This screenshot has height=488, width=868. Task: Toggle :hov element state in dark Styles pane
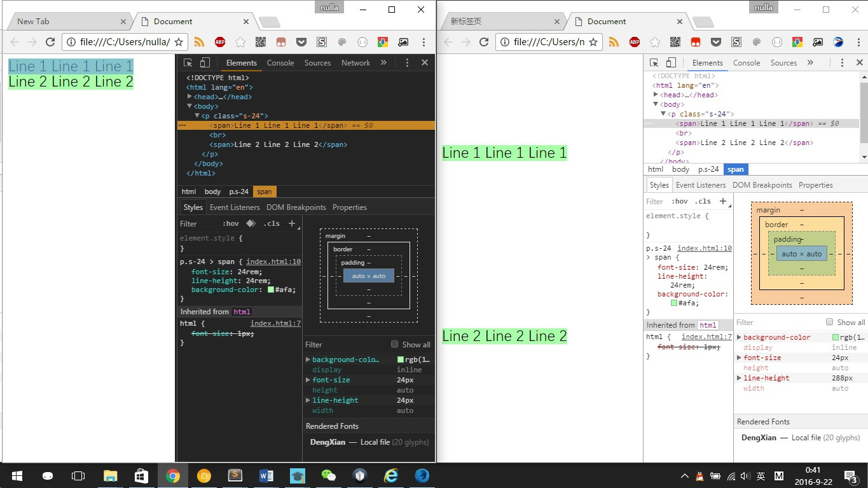pos(230,223)
